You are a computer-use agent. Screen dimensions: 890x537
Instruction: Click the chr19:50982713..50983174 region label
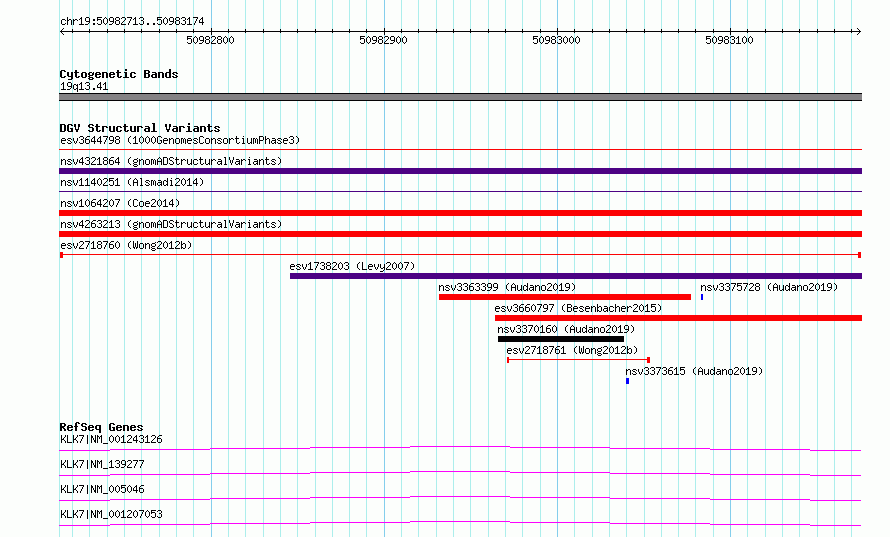coord(132,21)
